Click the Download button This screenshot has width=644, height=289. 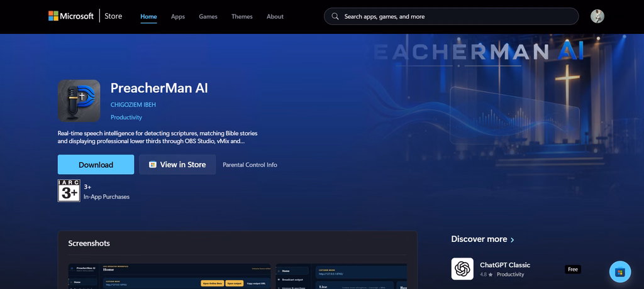click(96, 165)
